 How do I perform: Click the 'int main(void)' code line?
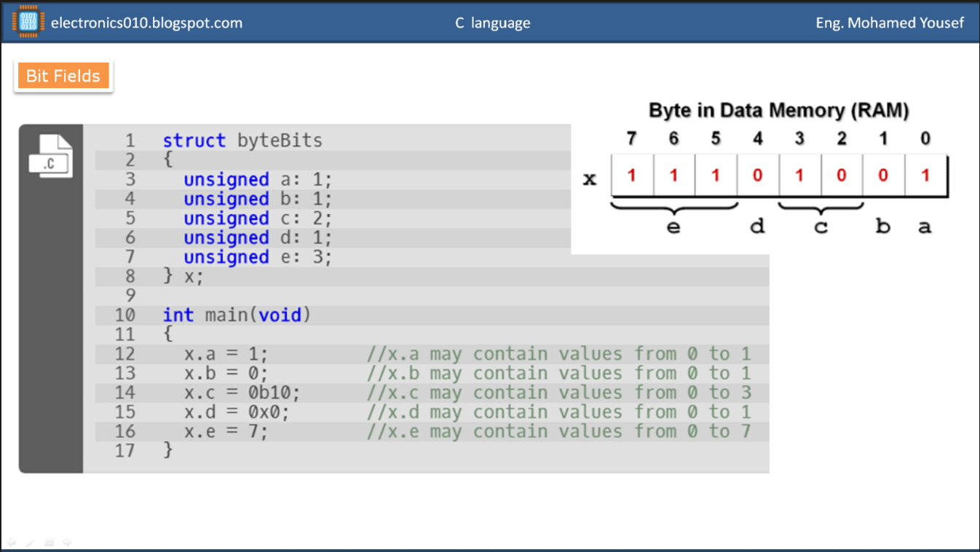tap(237, 315)
